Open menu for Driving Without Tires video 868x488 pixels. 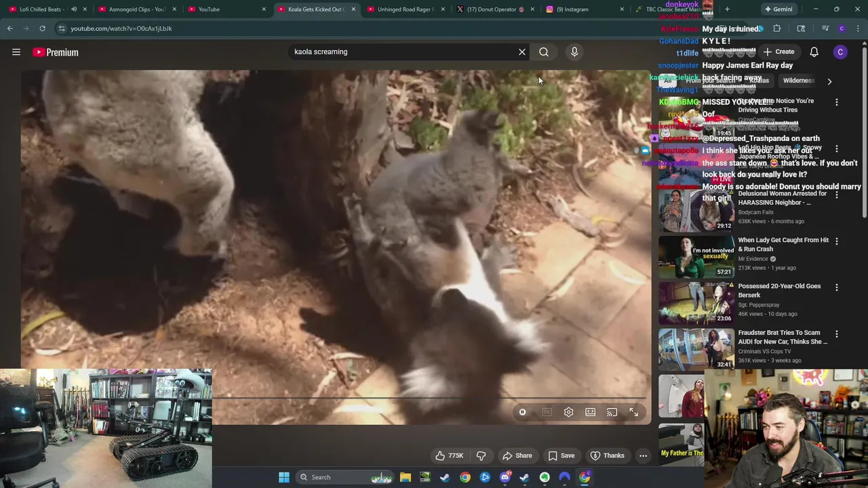tap(836, 102)
